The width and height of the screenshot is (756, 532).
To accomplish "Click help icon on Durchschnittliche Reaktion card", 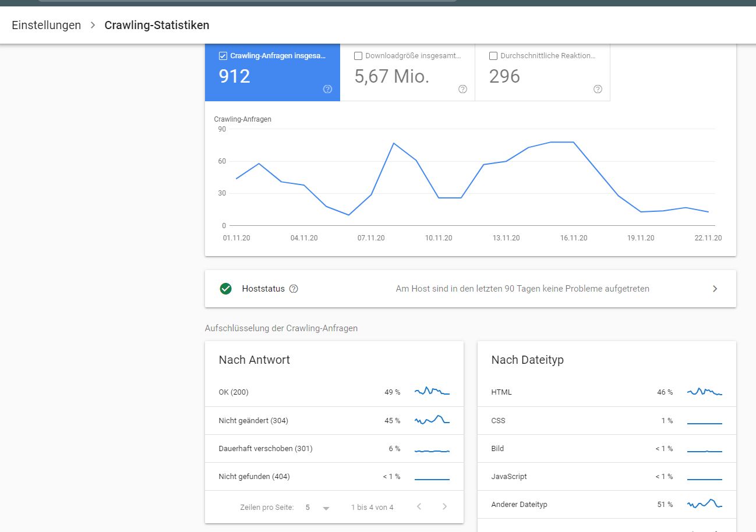I will [x=598, y=89].
